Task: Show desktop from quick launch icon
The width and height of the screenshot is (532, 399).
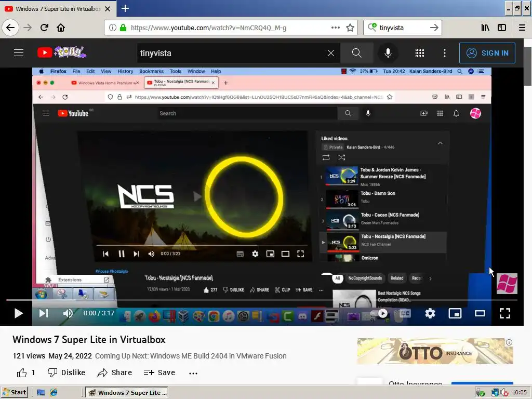Action: (41, 393)
